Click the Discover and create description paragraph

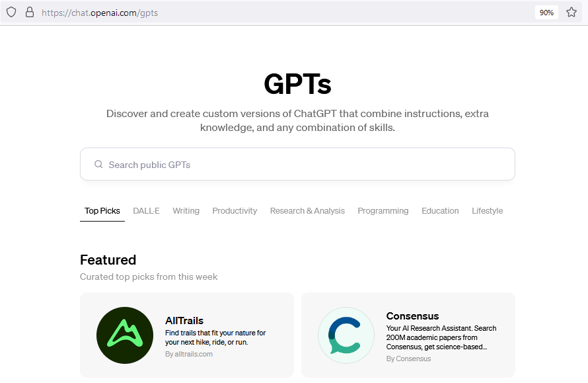click(x=297, y=120)
